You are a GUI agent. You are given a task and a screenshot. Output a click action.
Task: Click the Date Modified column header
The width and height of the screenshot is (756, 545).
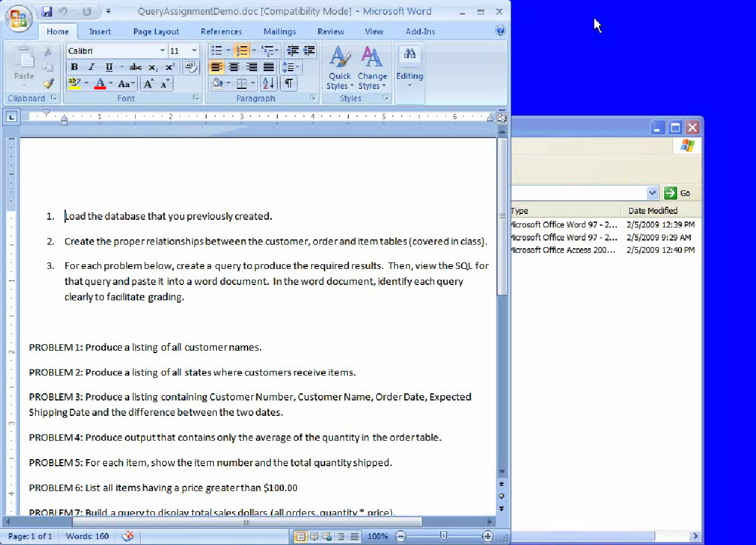coord(653,210)
